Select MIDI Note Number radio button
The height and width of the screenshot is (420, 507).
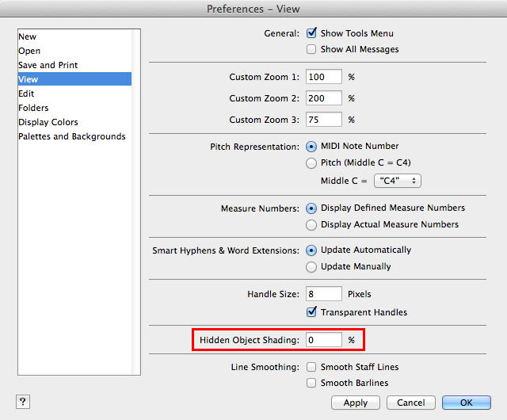pos(311,147)
